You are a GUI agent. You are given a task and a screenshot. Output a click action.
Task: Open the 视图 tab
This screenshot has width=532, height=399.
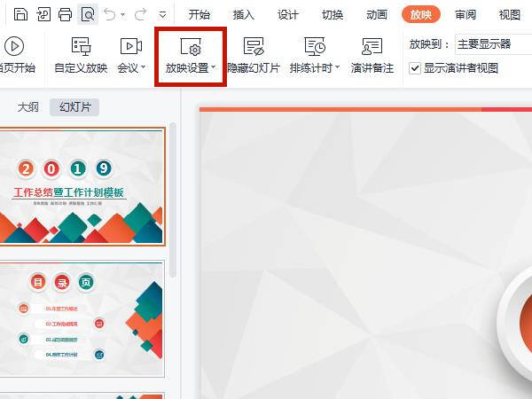pyautogui.click(x=509, y=14)
